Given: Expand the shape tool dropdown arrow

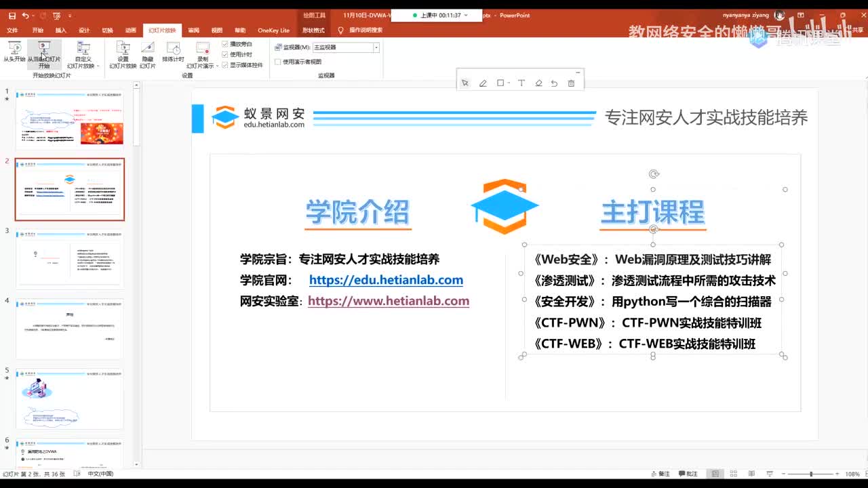Looking at the screenshot, I should (x=509, y=83).
